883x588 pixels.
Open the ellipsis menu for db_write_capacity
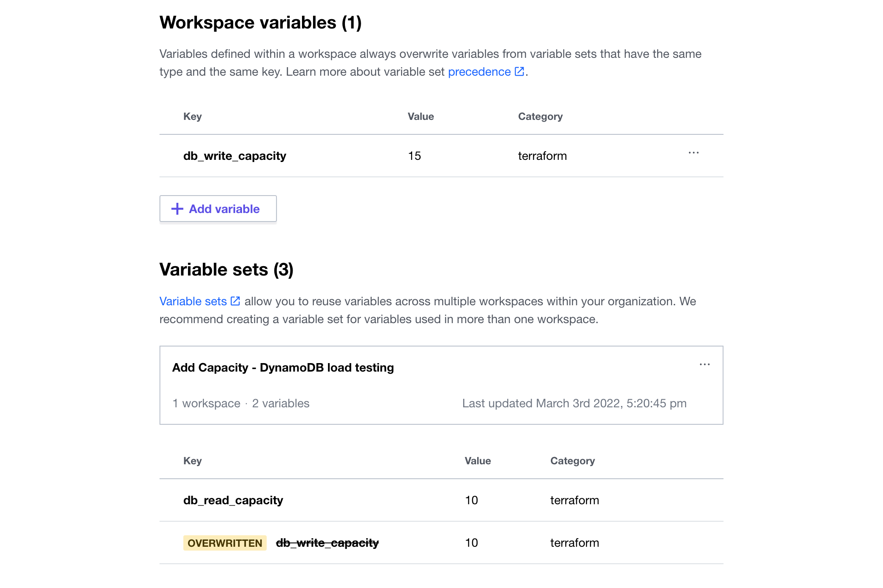(x=693, y=153)
